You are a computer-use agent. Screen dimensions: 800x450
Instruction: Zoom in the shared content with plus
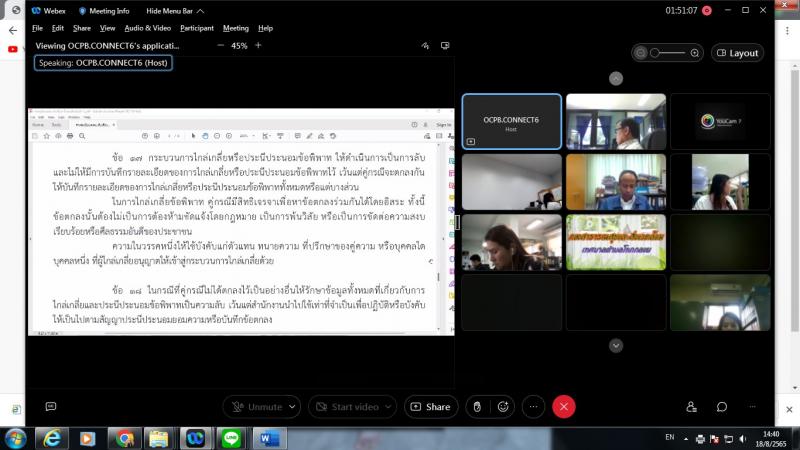(x=258, y=46)
